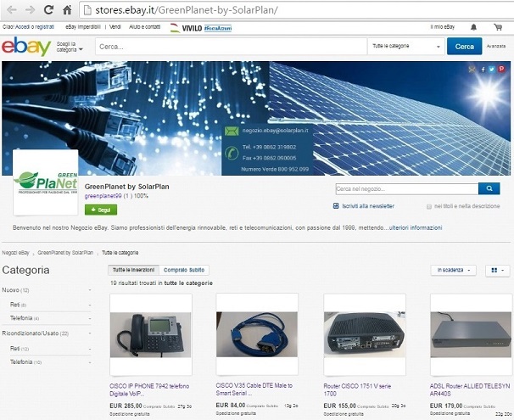Screen dimensions: 514x420
Task: Expand Telefonia under Nuovo
Action: 90,318
